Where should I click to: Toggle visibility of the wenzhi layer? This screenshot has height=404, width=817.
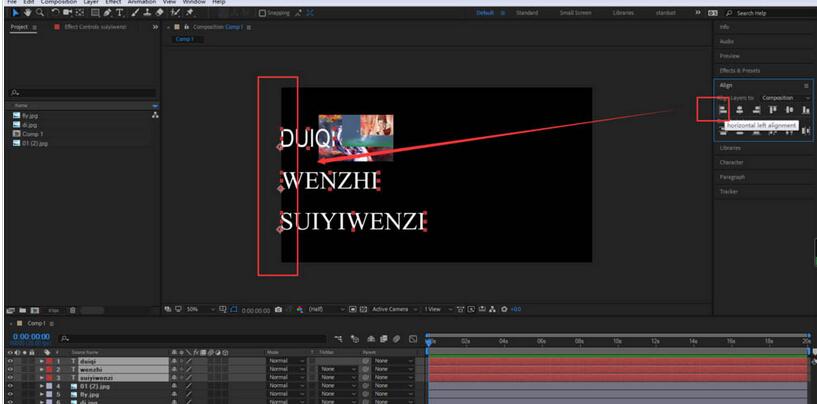coord(10,369)
